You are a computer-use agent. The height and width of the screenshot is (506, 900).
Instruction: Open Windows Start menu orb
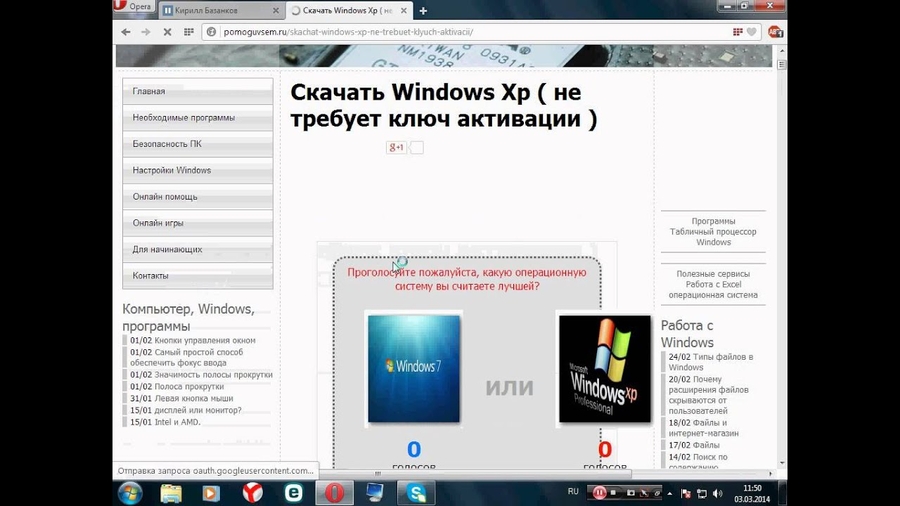pyautogui.click(x=130, y=492)
